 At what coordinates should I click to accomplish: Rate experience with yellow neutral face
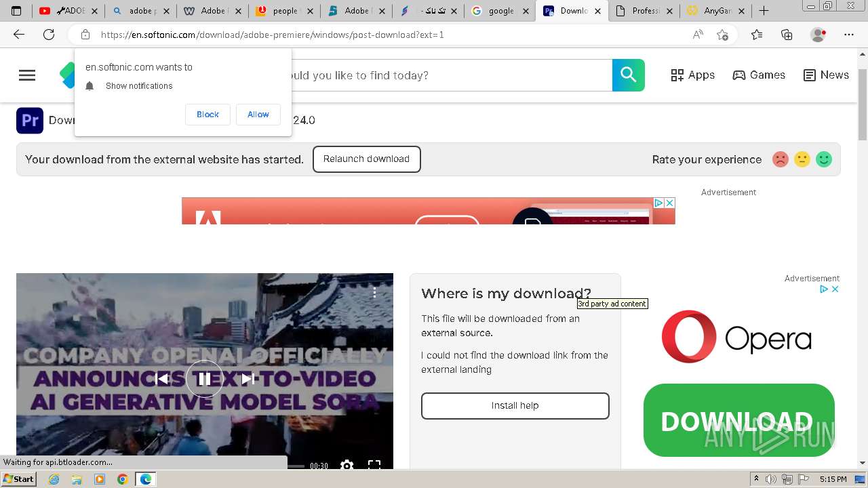coord(802,159)
